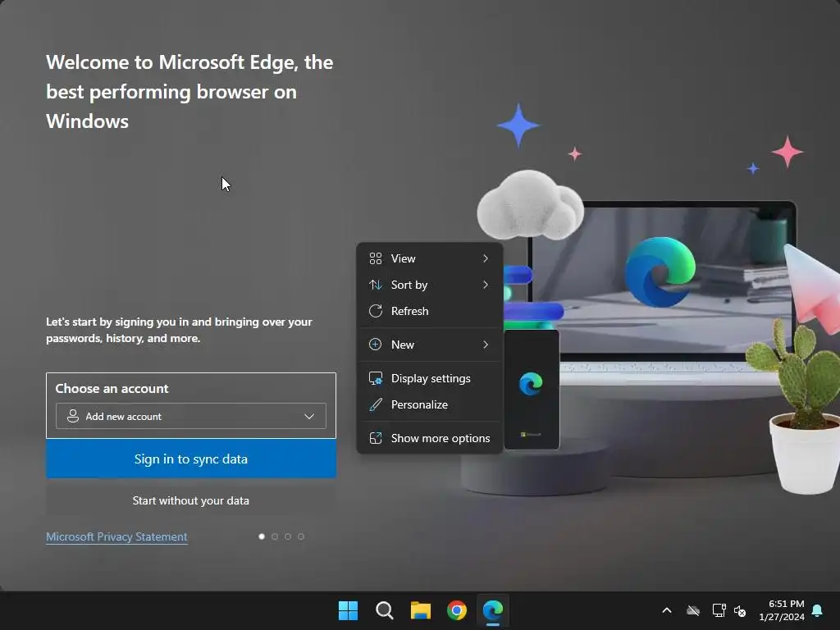Screen dimensions: 840x630
Task: Open the New submenu label
Action: pos(402,345)
